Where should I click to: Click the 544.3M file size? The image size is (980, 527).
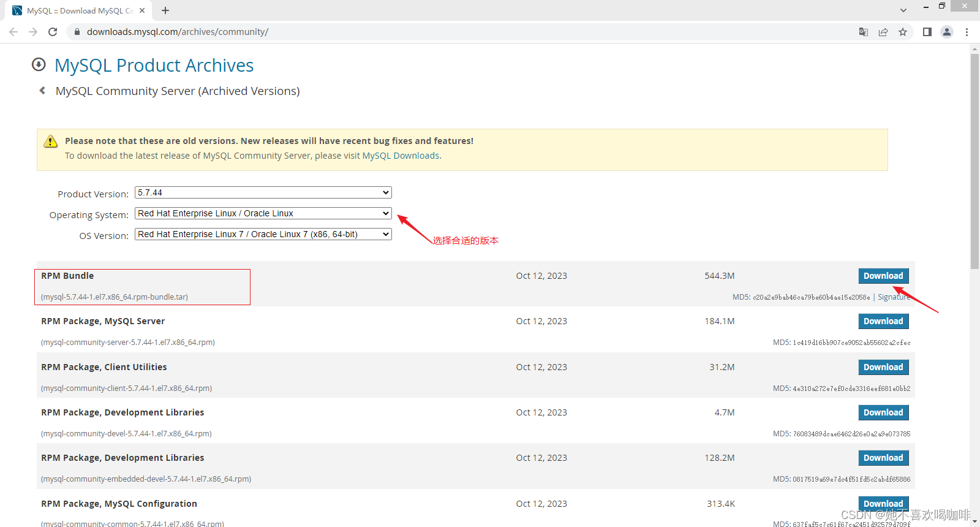click(720, 276)
